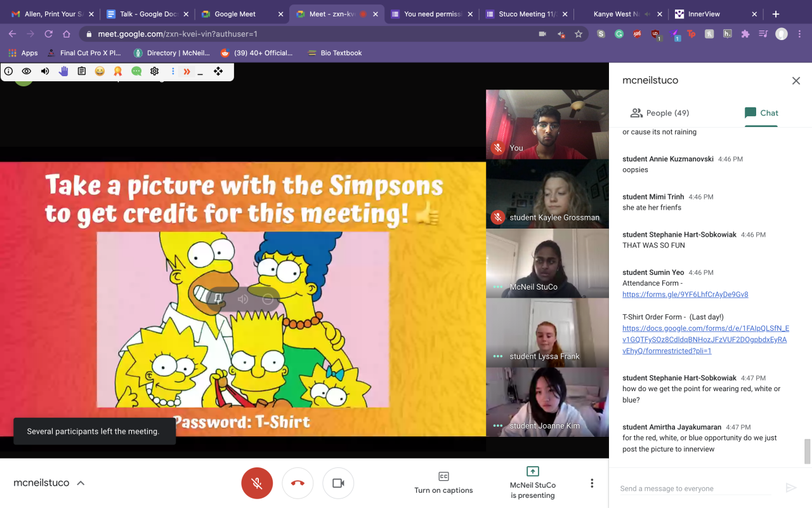Open the Chrome three-dot menu

click(799, 34)
